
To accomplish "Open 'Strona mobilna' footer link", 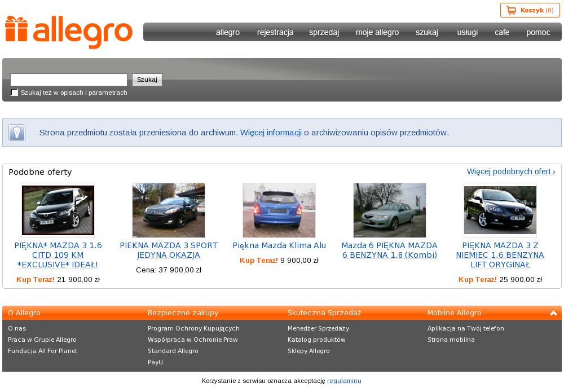I will point(451,340).
